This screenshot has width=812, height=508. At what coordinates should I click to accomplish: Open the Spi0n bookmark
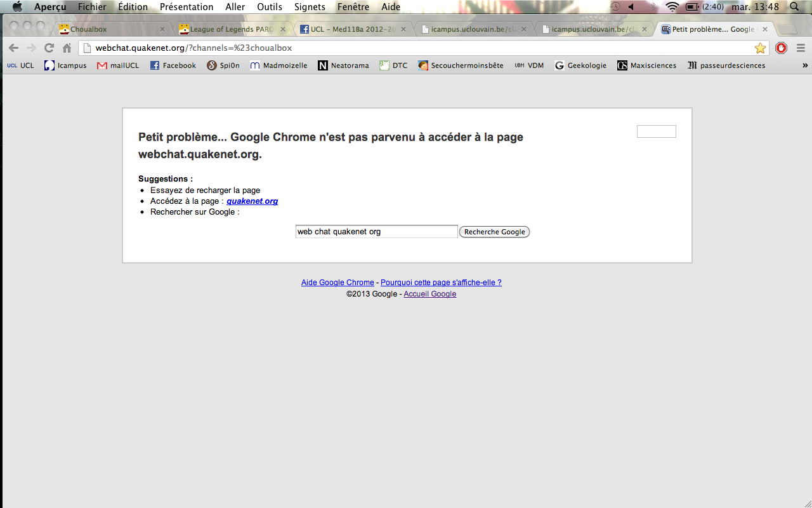(223, 65)
